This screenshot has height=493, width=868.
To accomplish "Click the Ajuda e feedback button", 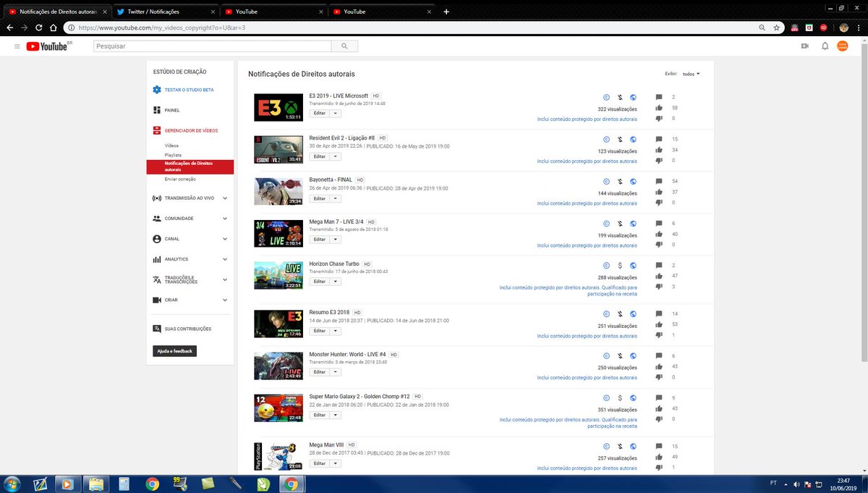I will (x=174, y=351).
